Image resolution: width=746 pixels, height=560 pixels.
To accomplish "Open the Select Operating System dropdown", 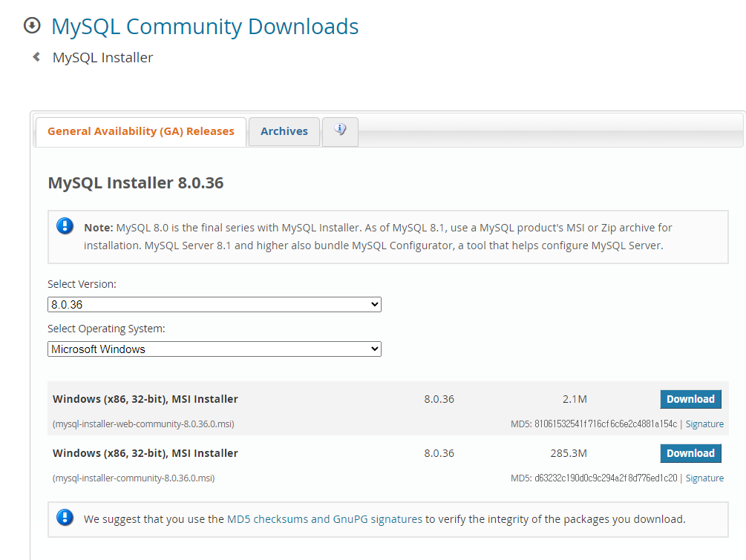I will tap(215, 349).
